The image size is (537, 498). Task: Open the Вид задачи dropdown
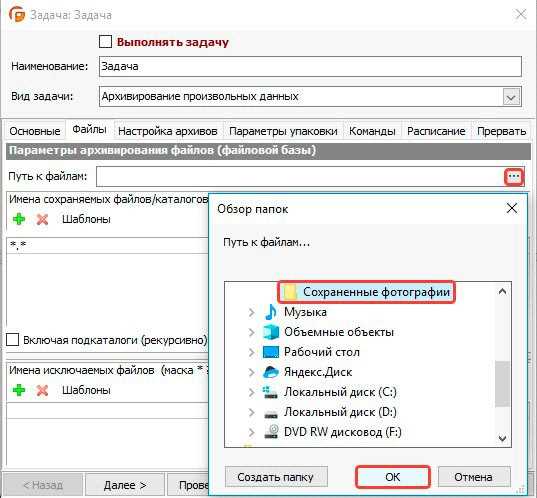(x=511, y=97)
